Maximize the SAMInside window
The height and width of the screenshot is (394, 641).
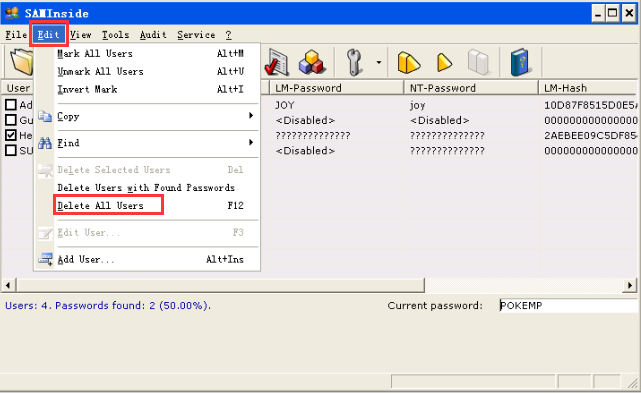(613, 13)
